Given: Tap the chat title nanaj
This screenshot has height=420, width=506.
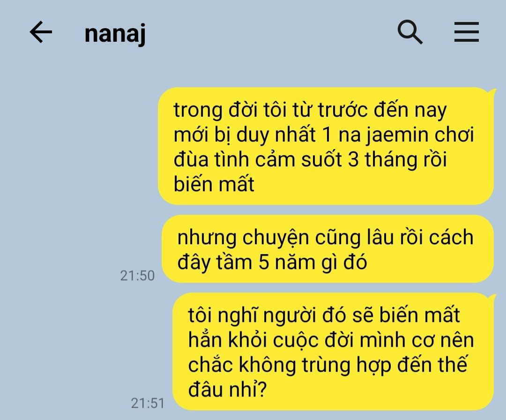Looking at the screenshot, I should coord(115,34).
